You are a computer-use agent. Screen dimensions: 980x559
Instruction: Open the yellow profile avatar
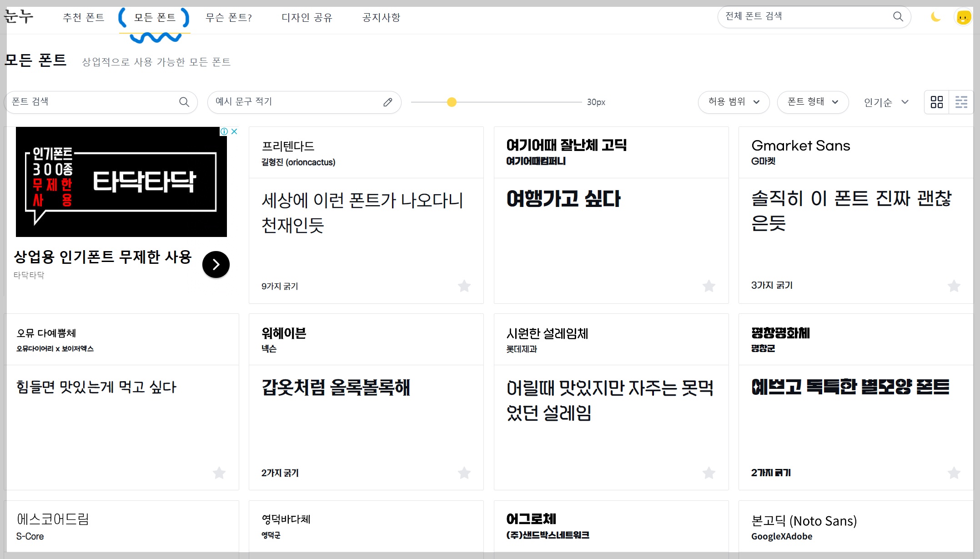(963, 17)
